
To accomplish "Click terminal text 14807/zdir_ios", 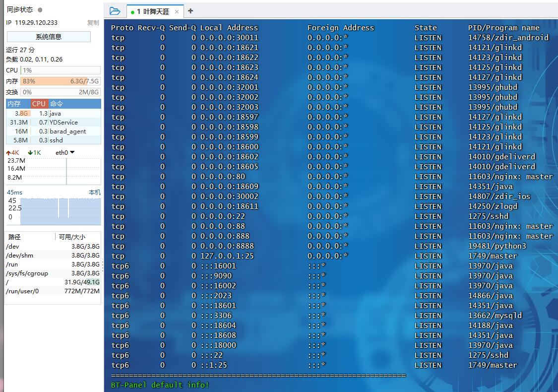I will coord(499,196).
